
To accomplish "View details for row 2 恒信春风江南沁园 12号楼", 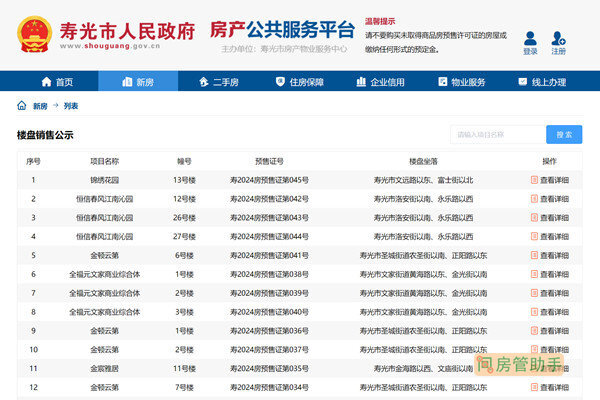I will (x=550, y=199).
